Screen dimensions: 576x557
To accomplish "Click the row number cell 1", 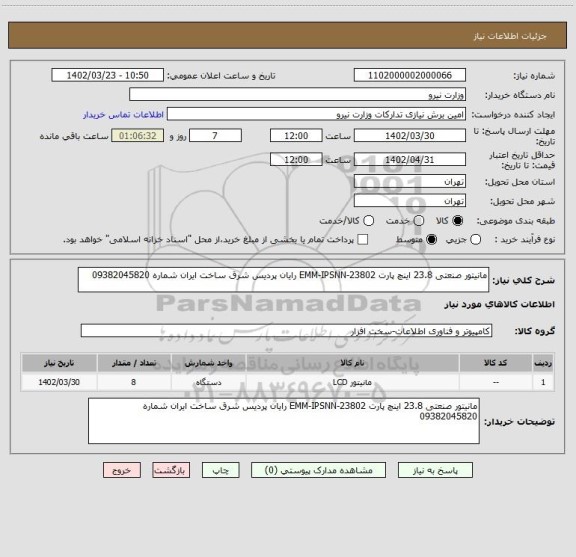I will point(543,382).
